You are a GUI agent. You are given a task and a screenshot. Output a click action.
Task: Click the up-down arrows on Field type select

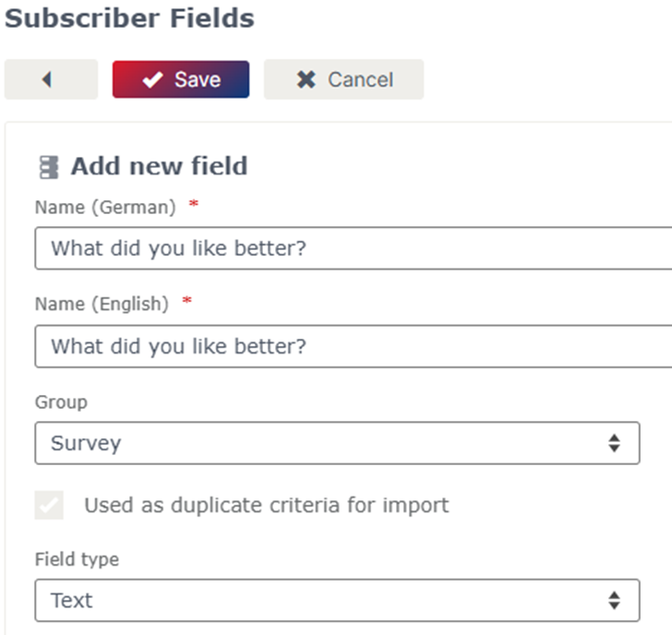tap(614, 600)
